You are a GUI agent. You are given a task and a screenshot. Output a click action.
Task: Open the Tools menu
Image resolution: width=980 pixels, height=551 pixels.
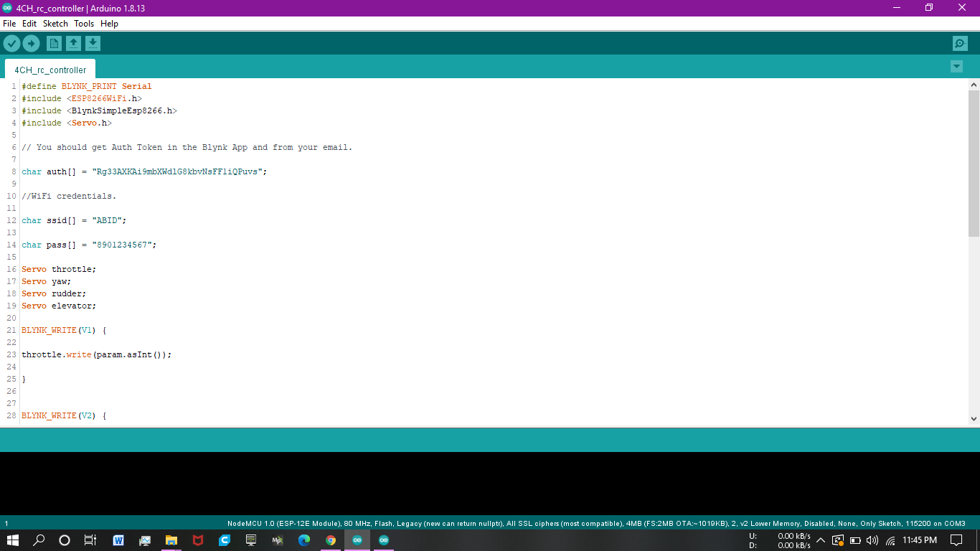click(84, 24)
